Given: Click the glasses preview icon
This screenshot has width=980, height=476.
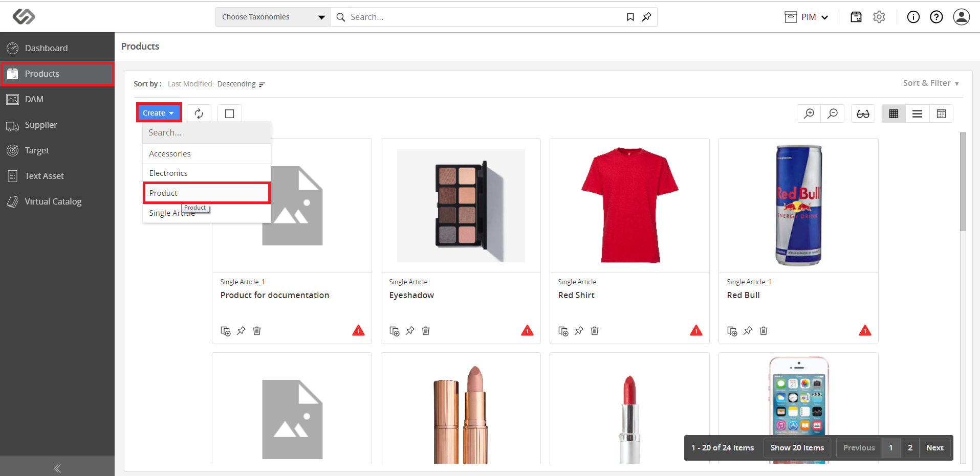Looking at the screenshot, I should (x=863, y=114).
